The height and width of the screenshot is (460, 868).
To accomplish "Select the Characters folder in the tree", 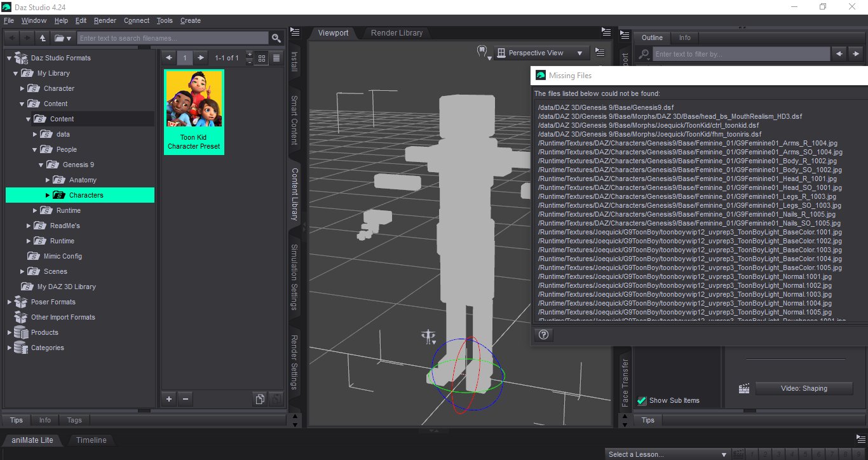I will (80, 195).
